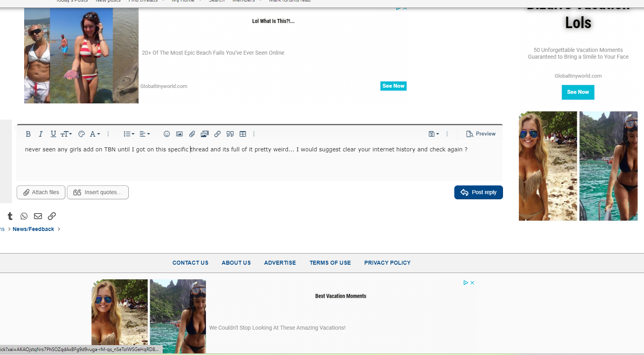Click the quote toolbar icon
This screenshot has width=644, height=355.
tap(230, 134)
